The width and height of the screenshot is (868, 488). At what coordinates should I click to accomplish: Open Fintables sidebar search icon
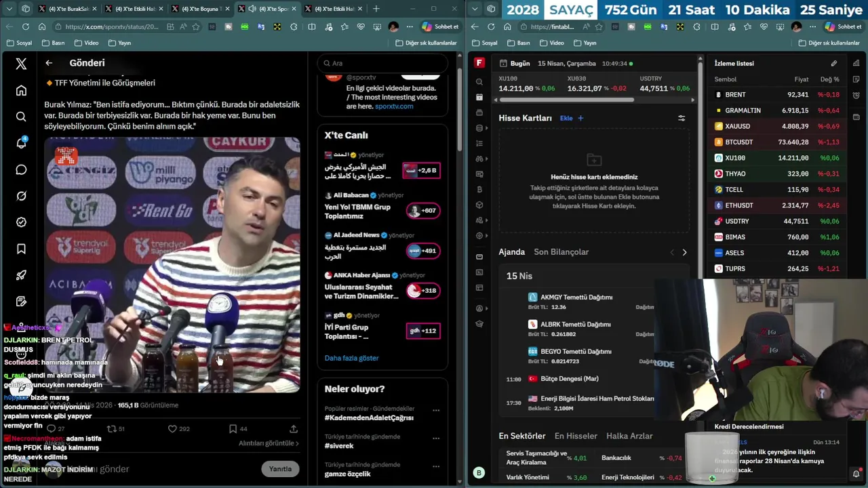(x=479, y=82)
